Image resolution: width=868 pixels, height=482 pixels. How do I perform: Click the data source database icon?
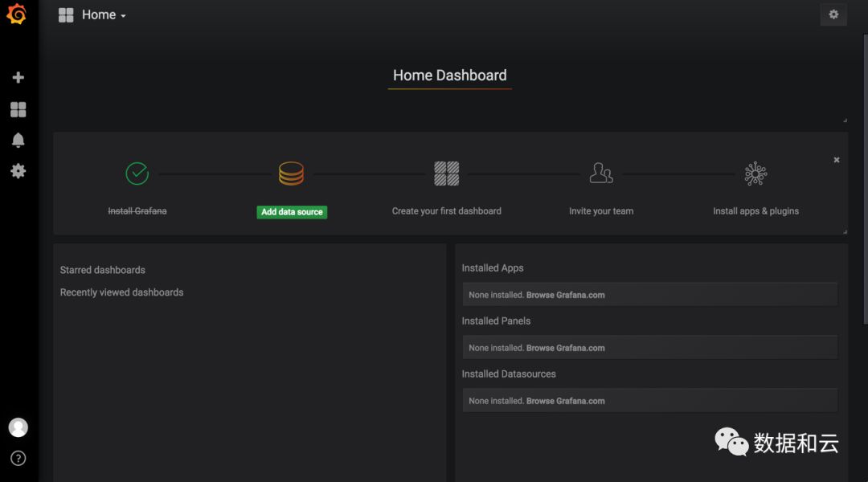pyautogui.click(x=291, y=174)
